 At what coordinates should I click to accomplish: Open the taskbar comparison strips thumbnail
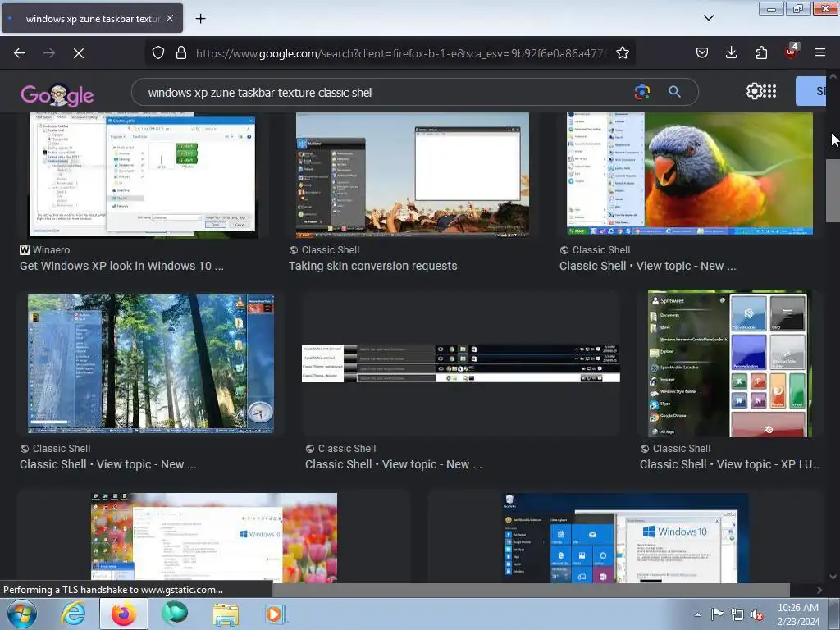461,363
